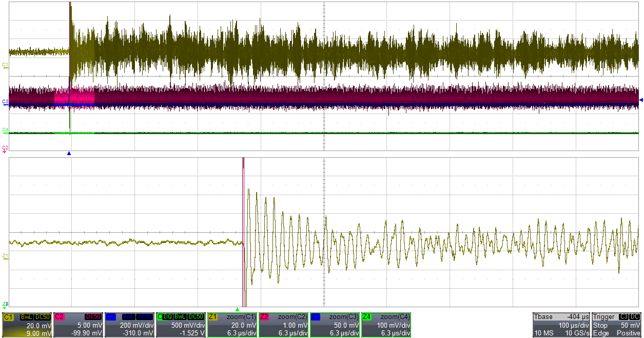Click the DC50 badge in the C2 descriptor
Viewport: 644px width, 338px height.
[94, 317]
